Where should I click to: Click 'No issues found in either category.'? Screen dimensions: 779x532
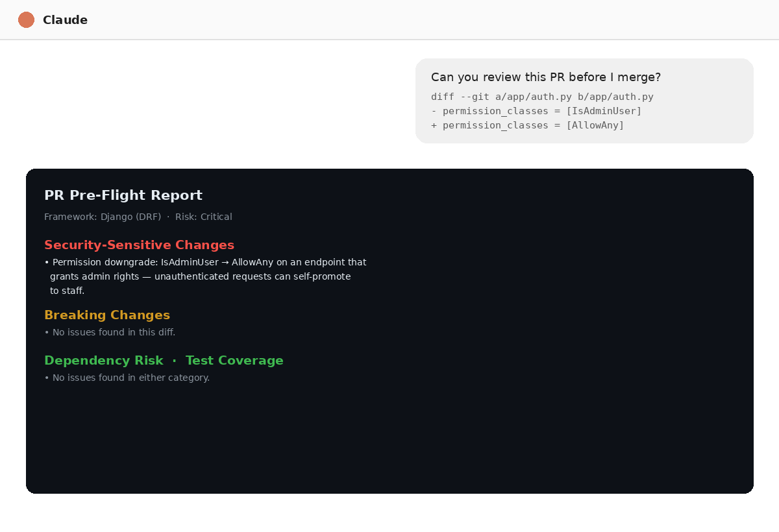pyautogui.click(x=127, y=378)
